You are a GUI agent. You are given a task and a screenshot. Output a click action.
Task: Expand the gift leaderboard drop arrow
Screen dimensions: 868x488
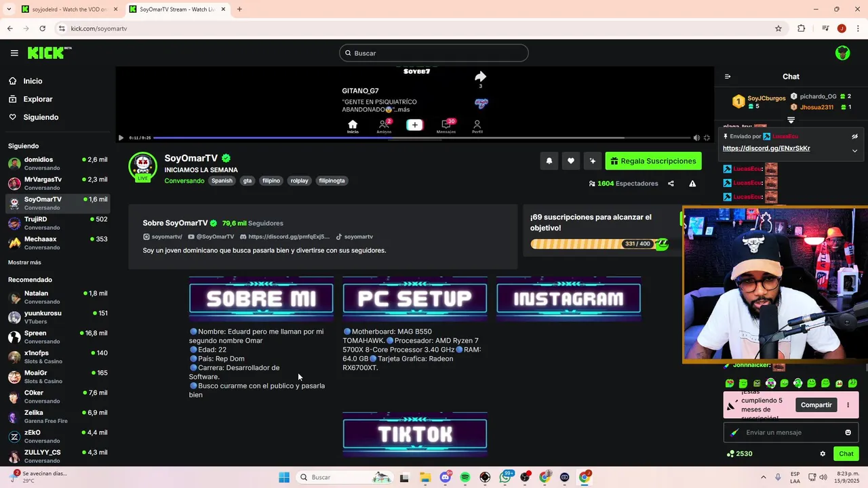pyautogui.click(x=791, y=120)
